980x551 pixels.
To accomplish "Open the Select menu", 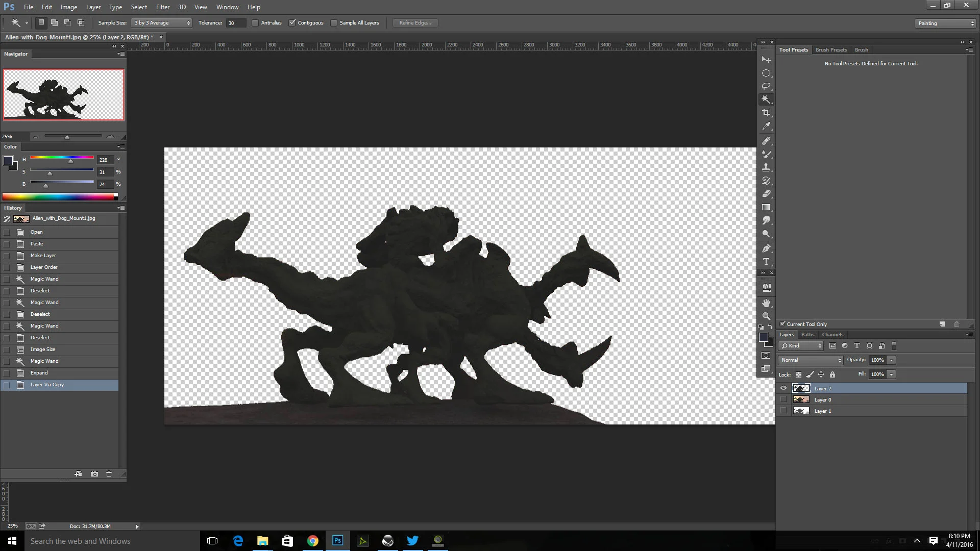I will click(139, 7).
